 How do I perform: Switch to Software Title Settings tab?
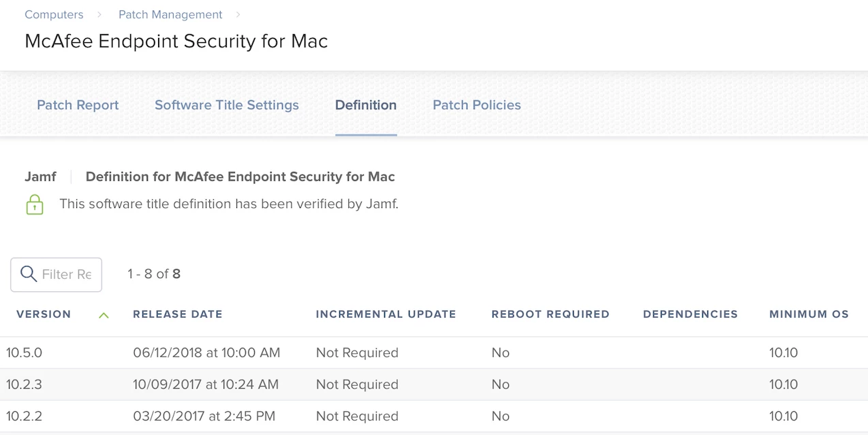[x=227, y=105]
